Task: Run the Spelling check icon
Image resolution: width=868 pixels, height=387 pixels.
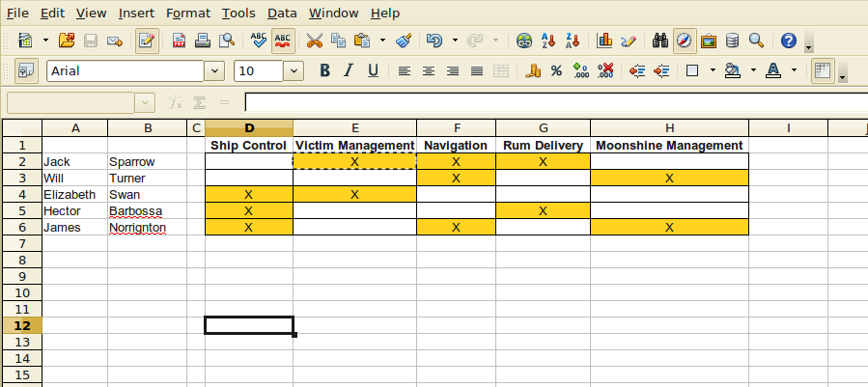Action: click(259, 41)
